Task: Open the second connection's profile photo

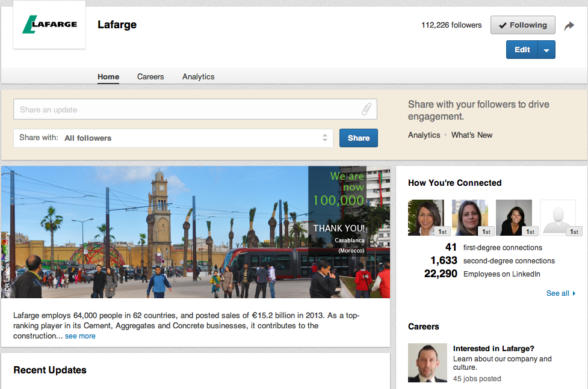Action: 470,217
